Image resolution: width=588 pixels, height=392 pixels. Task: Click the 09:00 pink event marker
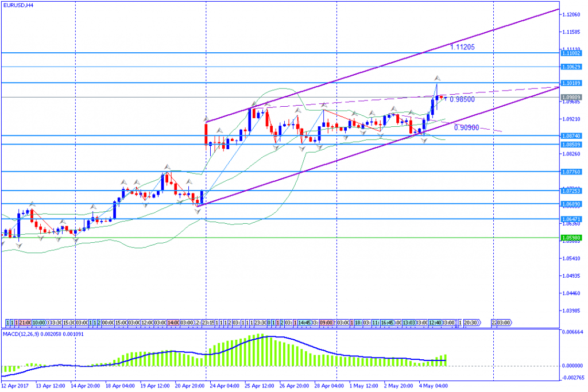326,323
